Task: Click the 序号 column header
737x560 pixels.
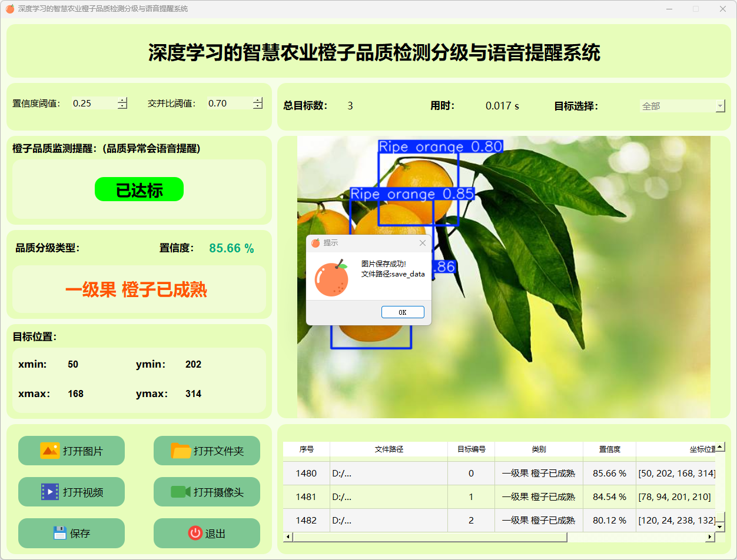Action: tap(307, 449)
